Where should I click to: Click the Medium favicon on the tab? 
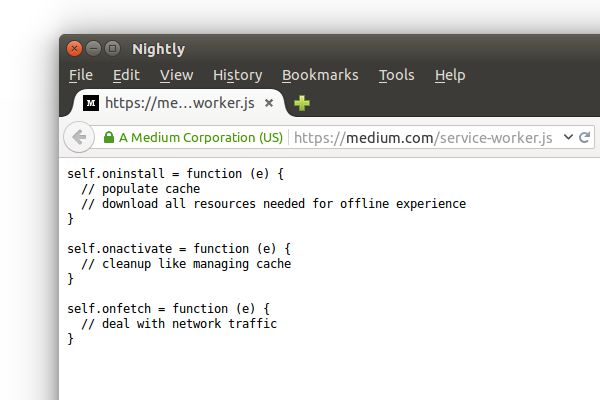(91, 103)
